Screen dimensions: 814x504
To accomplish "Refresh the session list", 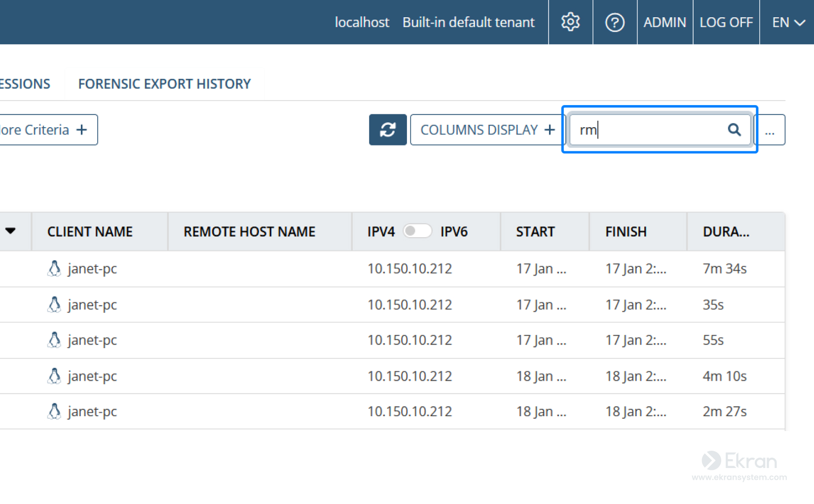I will coord(388,130).
